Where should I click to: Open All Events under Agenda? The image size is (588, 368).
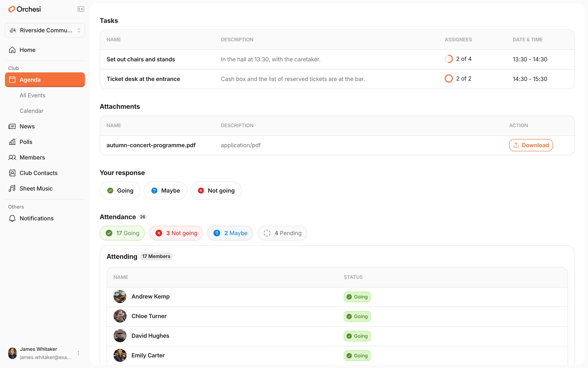click(32, 95)
